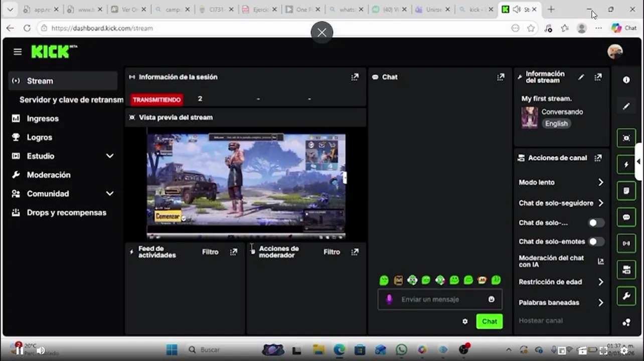Viewport: 644px width, 361px height.
Task: Open the user profile avatar
Action: [x=615, y=51]
